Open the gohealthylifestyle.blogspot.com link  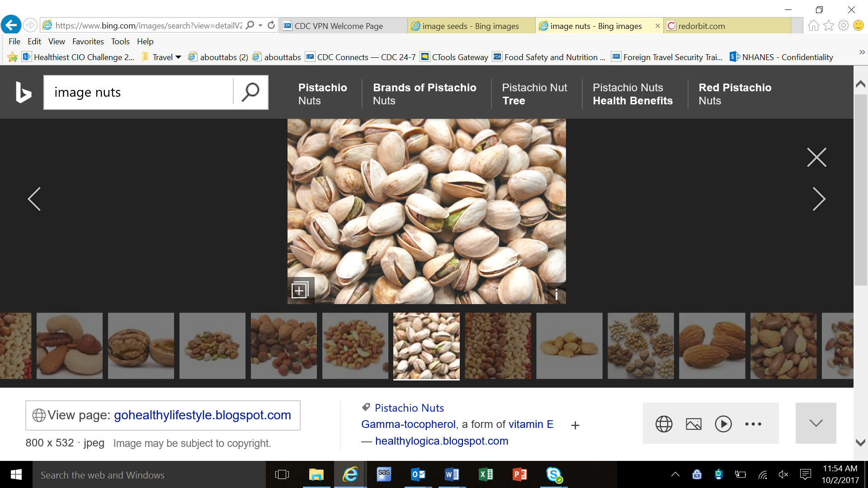click(x=202, y=415)
